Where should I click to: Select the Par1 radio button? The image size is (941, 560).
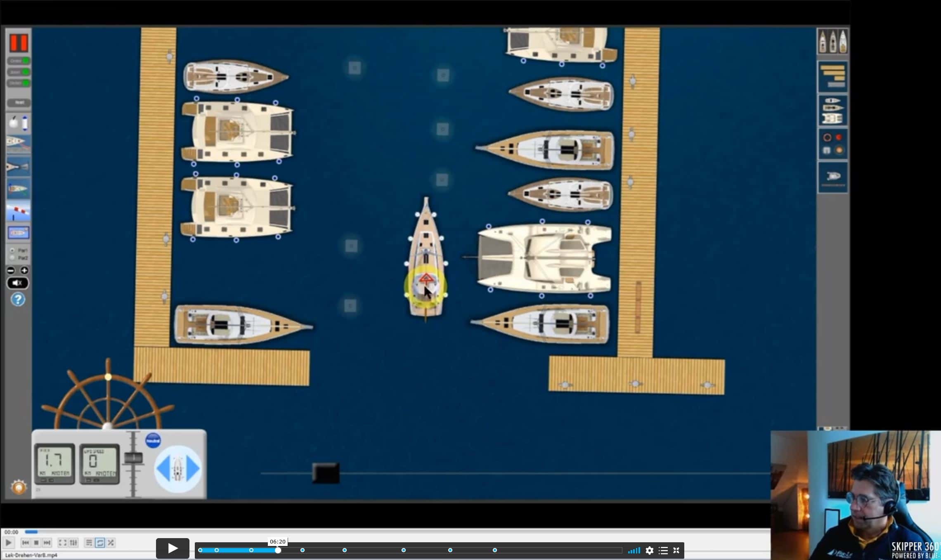coord(12,250)
